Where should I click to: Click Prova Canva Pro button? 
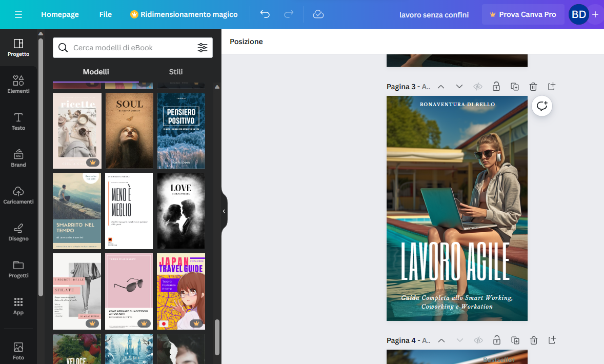tap(522, 14)
